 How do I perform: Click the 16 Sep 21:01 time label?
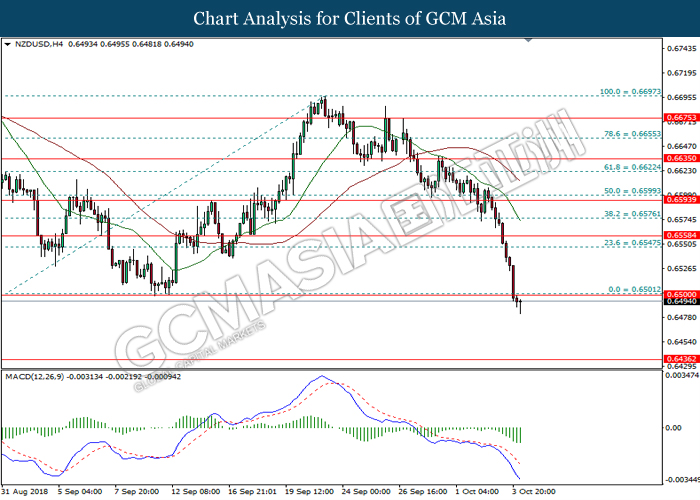[x=252, y=492]
